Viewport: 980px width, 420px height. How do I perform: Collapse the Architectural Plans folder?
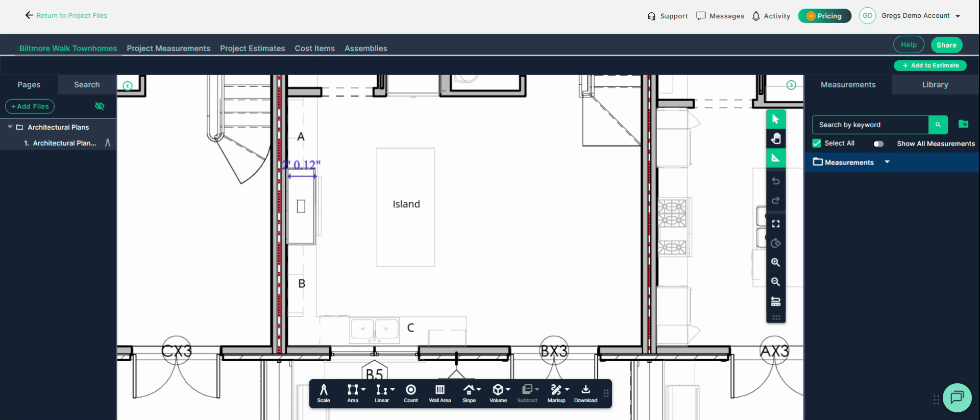(x=10, y=127)
